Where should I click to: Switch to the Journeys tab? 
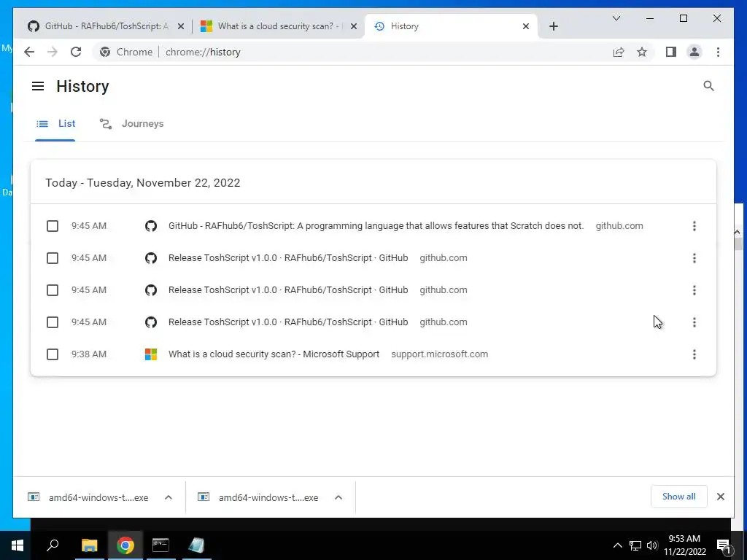pos(131,124)
